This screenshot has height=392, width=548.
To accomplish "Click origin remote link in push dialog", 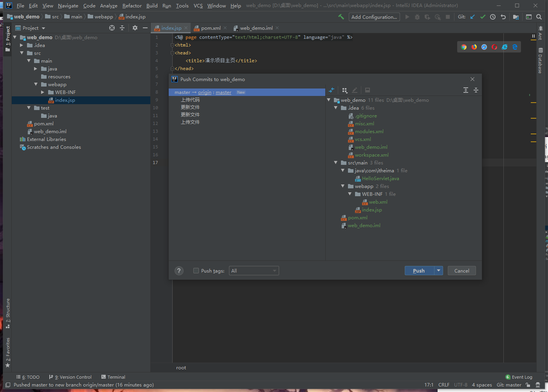I will 205,92.
